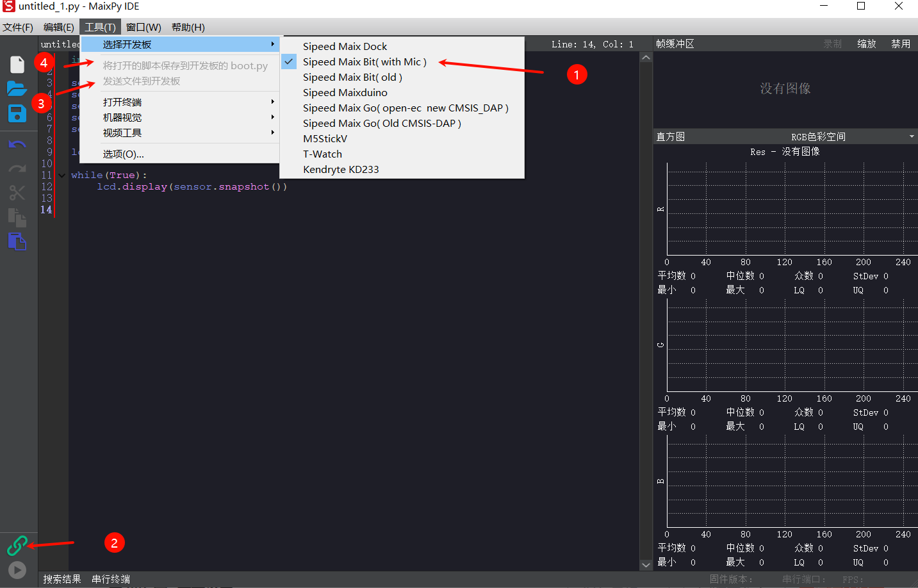Expand the 视频工具 submenu arrow
Image resolution: width=918 pixels, height=588 pixels.
[x=273, y=133]
